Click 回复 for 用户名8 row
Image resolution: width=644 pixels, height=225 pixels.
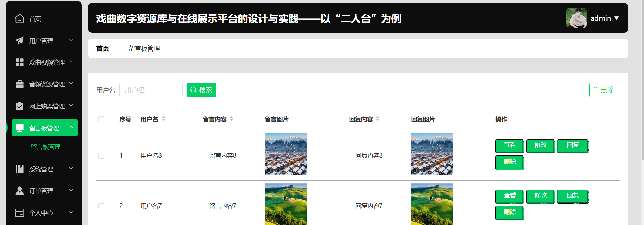point(573,146)
